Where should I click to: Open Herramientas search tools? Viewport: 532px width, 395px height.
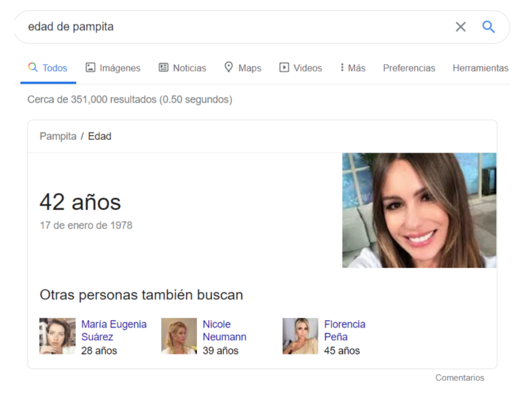coord(481,68)
